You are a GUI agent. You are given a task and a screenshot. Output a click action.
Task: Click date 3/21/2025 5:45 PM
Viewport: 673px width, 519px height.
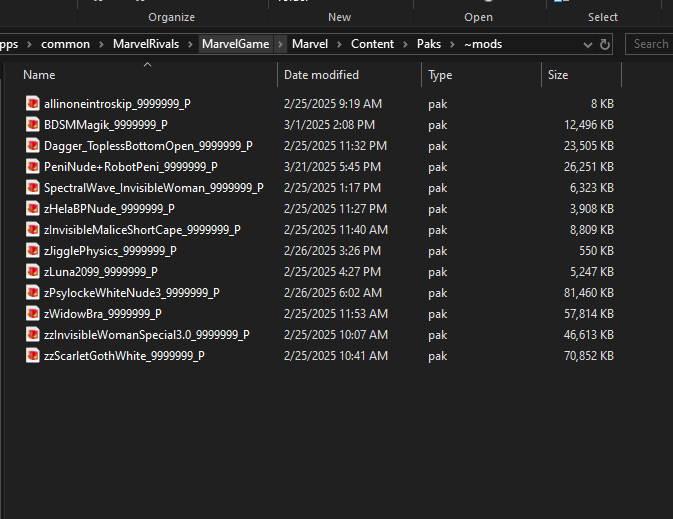[332, 167]
